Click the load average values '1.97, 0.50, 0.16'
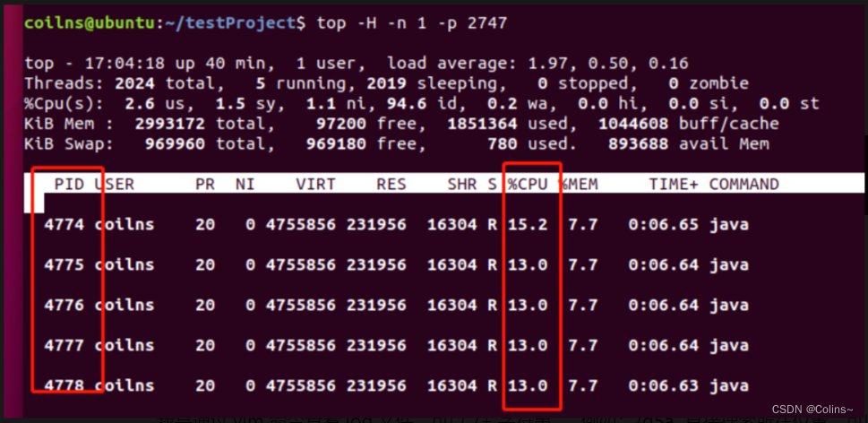Screen dimensions: 868x423 coord(608,63)
